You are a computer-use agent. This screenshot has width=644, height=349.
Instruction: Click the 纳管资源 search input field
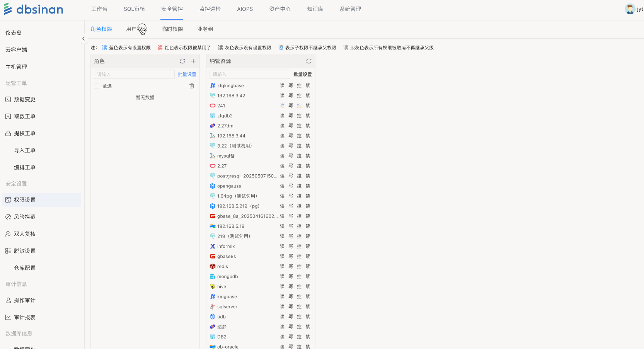(250, 74)
